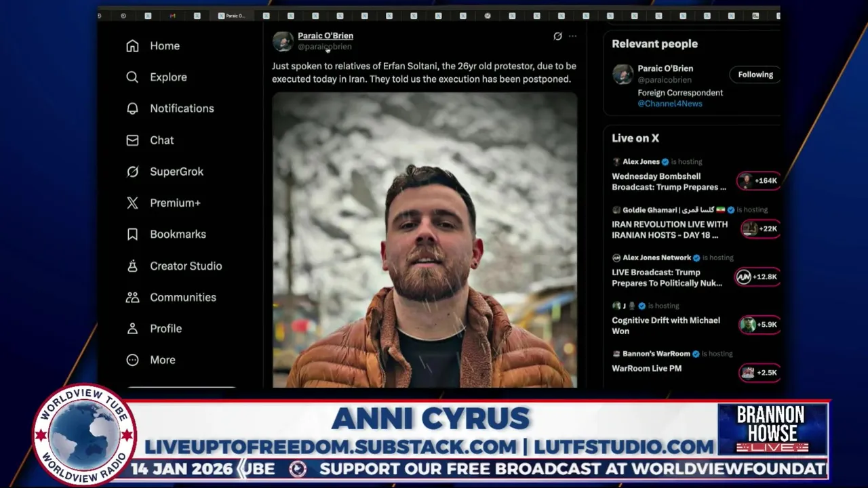This screenshot has width=868, height=488.
Task: Click Paraic O'Brien avatar in Relevant people
Action: 623,75
